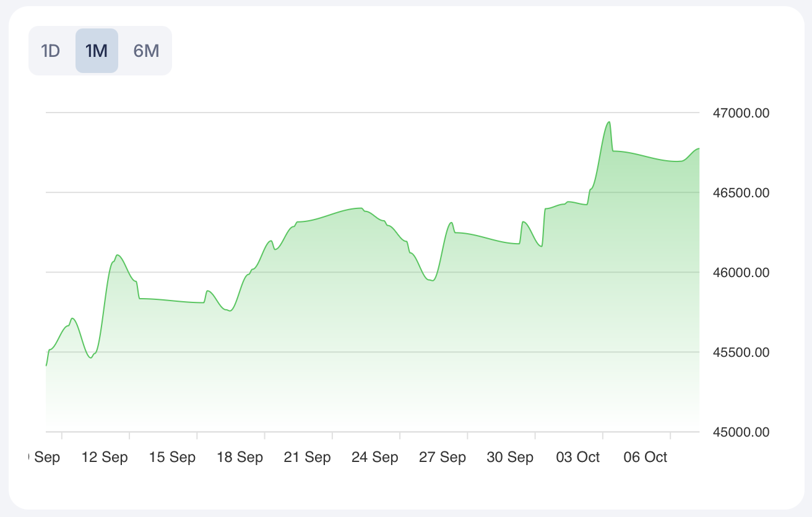Image resolution: width=812 pixels, height=517 pixels.
Task: Click the rightmost end of the chart line
Action: click(x=699, y=148)
